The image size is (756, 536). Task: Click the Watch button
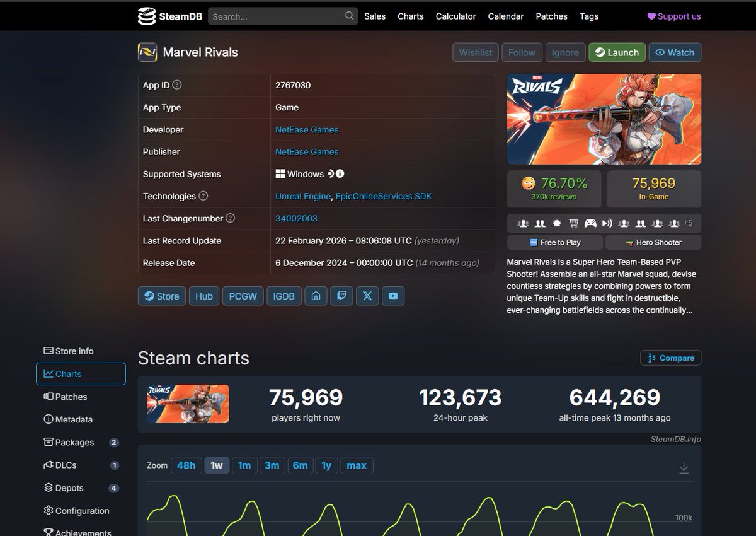tap(675, 52)
